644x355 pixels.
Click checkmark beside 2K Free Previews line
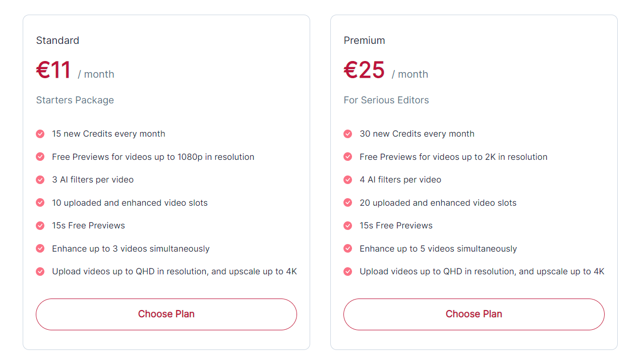click(347, 157)
